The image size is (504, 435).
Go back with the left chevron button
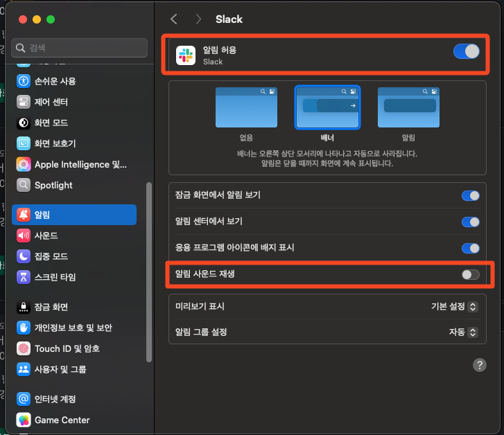174,19
